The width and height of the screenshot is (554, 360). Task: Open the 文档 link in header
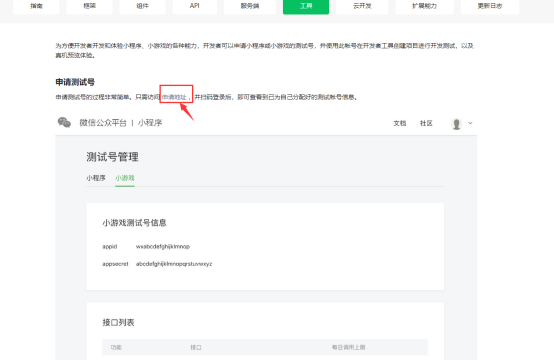pyautogui.click(x=400, y=123)
